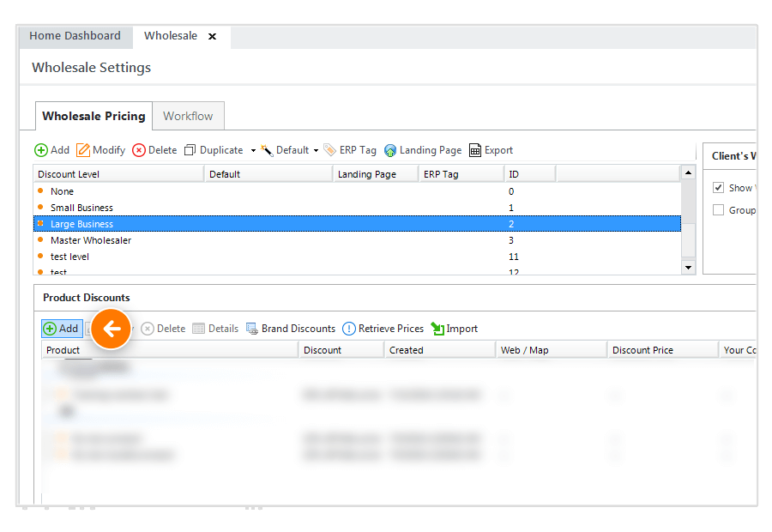Click the ERP Tag icon
Image resolution: width=772 pixels, height=532 pixels.
pyautogui.click(x=329, y=150)
